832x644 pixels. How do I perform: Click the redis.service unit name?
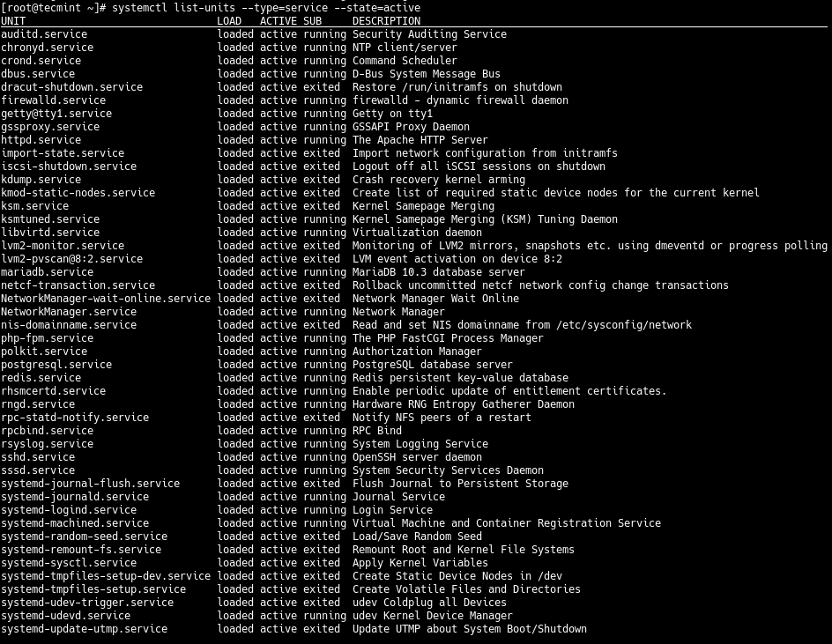click(41, 378)
